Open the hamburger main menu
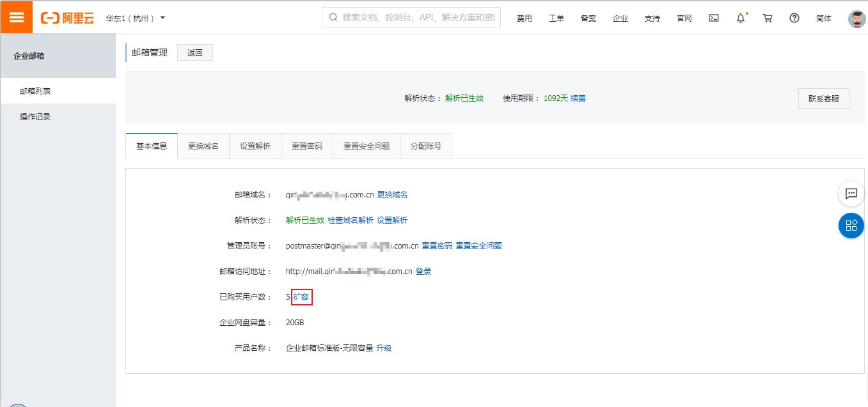The image size is (868, 407). click(x=16, y=17)
